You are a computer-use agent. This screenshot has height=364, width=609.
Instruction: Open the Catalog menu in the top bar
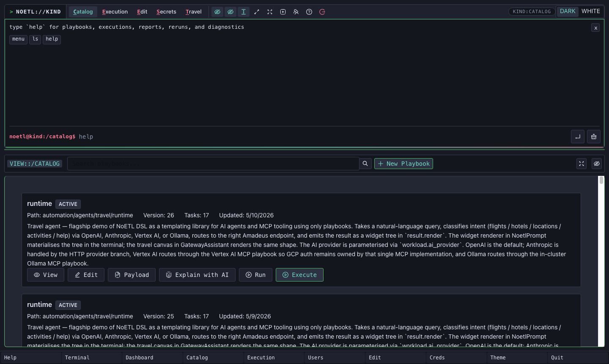83,12
